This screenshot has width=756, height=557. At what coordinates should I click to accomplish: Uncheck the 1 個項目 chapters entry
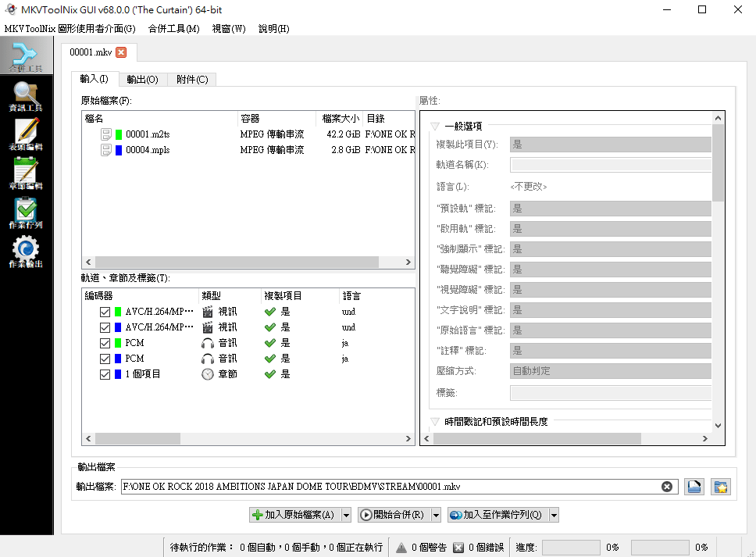click(x=105, y=374)
